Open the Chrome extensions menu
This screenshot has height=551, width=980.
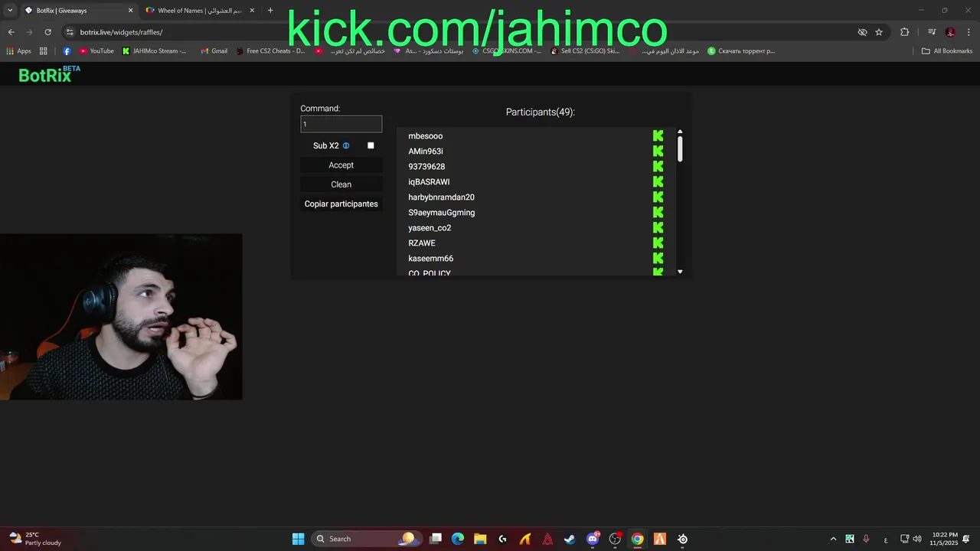[x=905, y=32]
